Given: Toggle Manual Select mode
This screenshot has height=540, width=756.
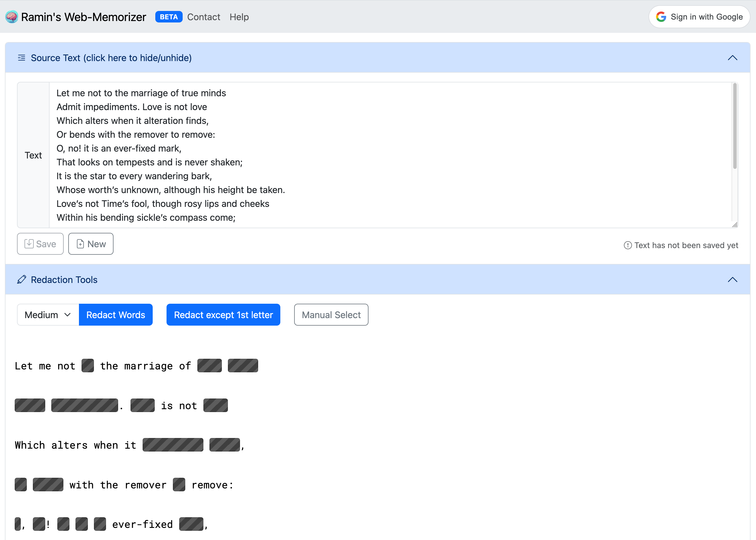Looking at the screenshot, I should [x=331, y=315].
